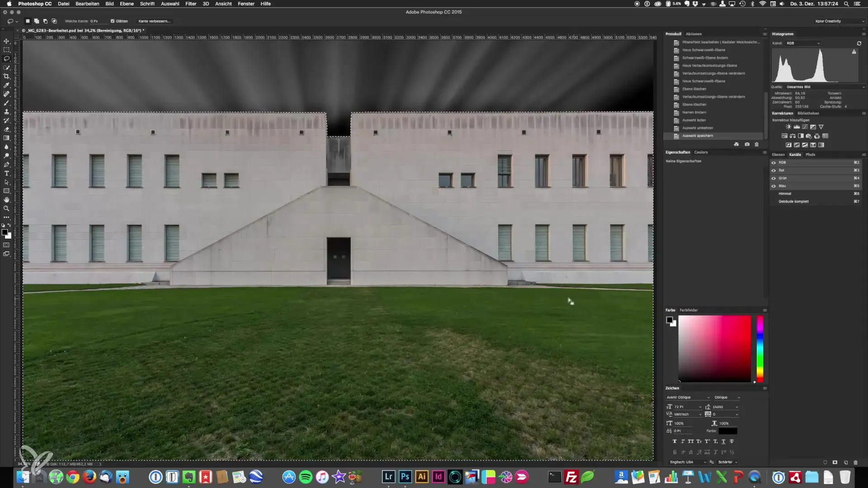Delete current history state with trash icon
868x488 pixels.
pos(756,145)
